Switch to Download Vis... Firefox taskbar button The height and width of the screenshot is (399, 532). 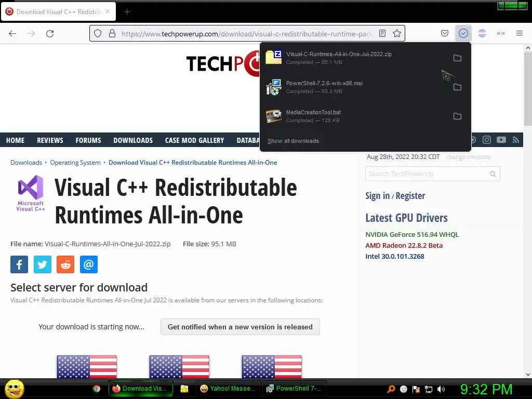click(x=141, y=389)
